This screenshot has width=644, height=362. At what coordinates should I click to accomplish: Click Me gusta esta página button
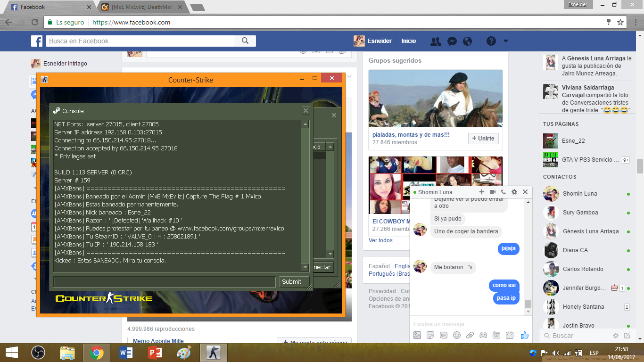[x=314, y=343]
